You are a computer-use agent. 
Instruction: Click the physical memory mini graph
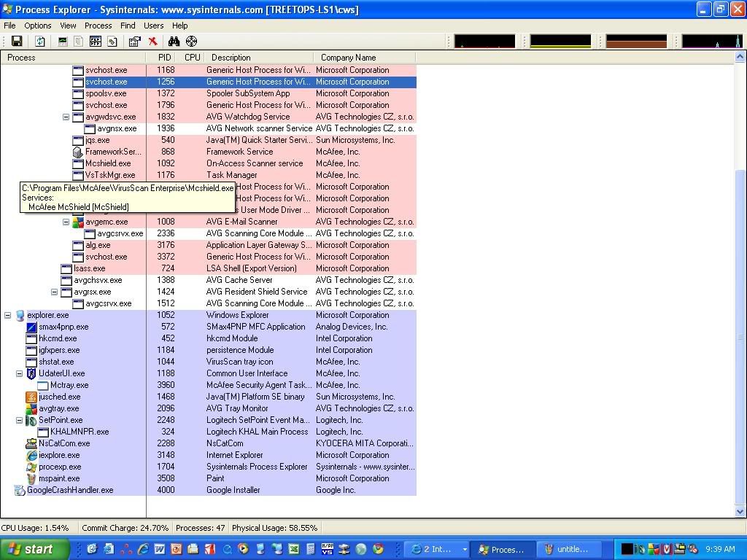pos(636,42)
